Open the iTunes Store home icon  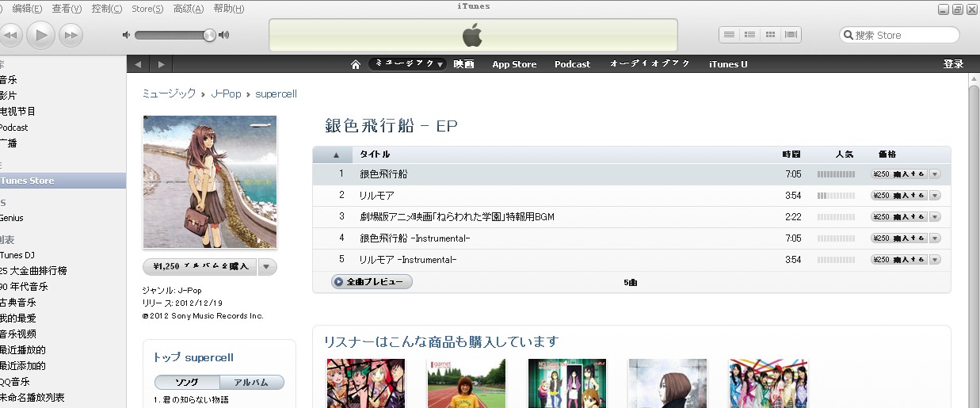click(x=356, y=64)
